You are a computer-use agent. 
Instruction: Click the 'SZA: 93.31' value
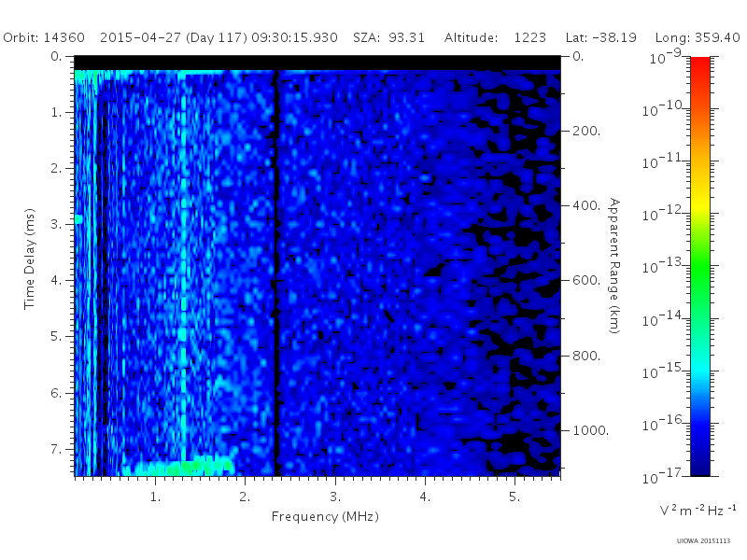[x=388, y=37]
